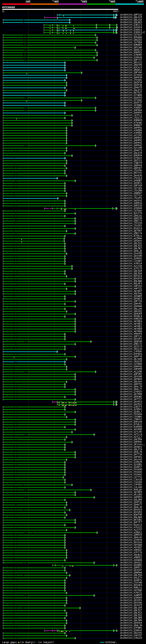
Task: Click the green ~80% identity color band
Action: (x=101, y=4)
